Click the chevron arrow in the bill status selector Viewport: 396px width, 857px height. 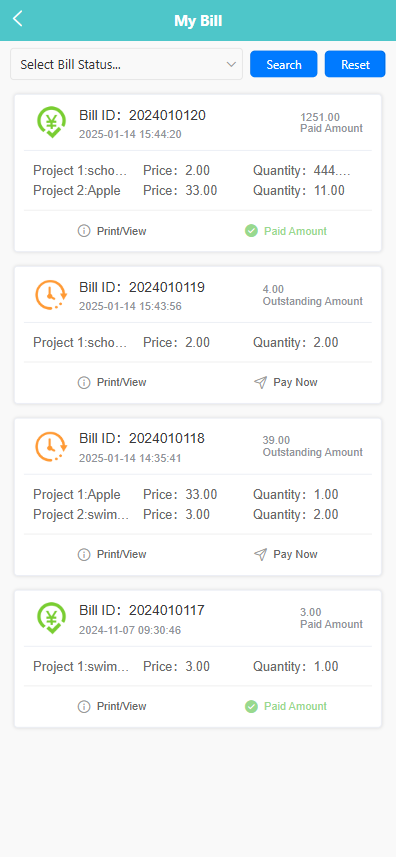tap(230, 64)
